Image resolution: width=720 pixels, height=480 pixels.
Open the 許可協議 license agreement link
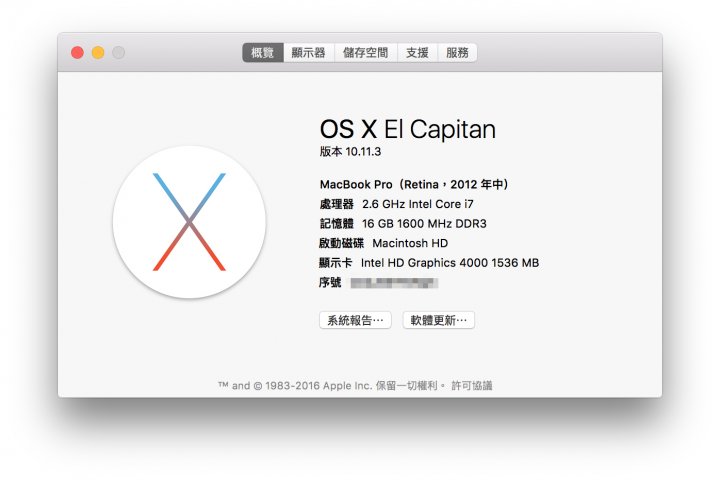tap(472, 385)
